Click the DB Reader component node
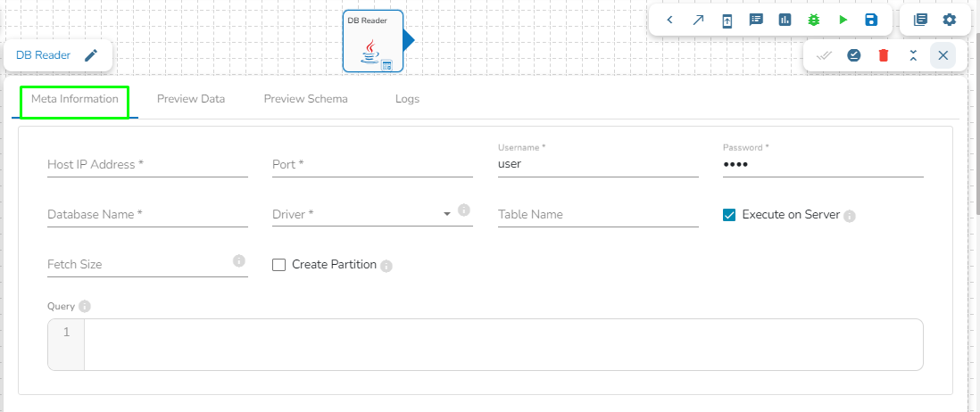The width and height of the screenshot is (980, 412). coord(373,42)
